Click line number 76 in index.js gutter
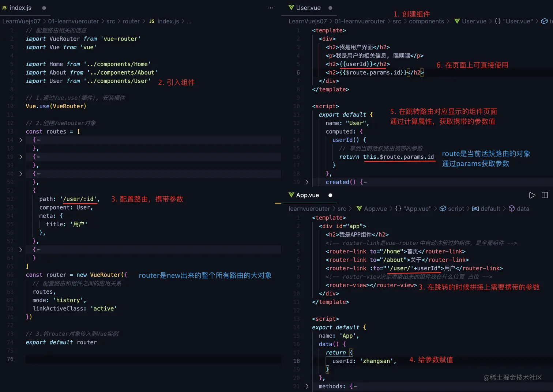The width and height of the screenshot is (553, 392). point(10,359)
